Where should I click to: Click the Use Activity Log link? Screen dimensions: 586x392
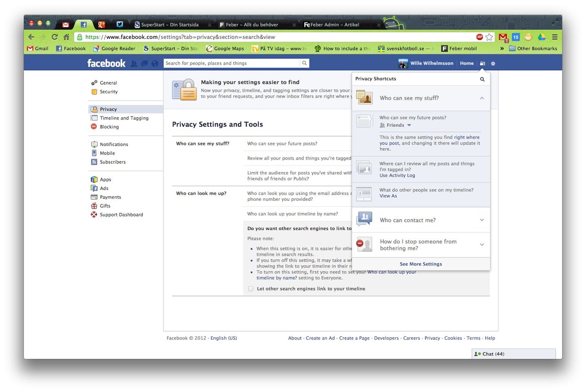click(x=397, y=176)
